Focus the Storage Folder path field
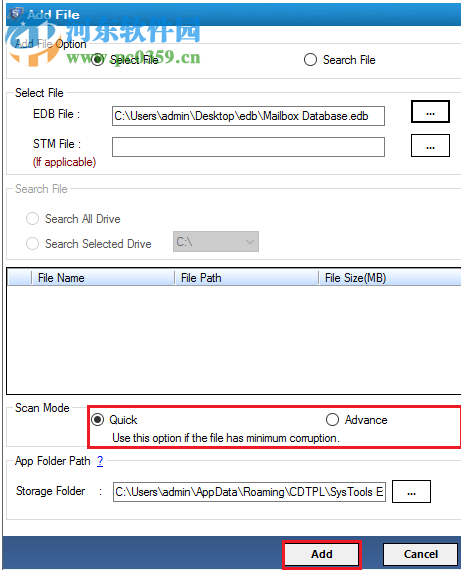 pyautogui.click(x=249, y=492)
